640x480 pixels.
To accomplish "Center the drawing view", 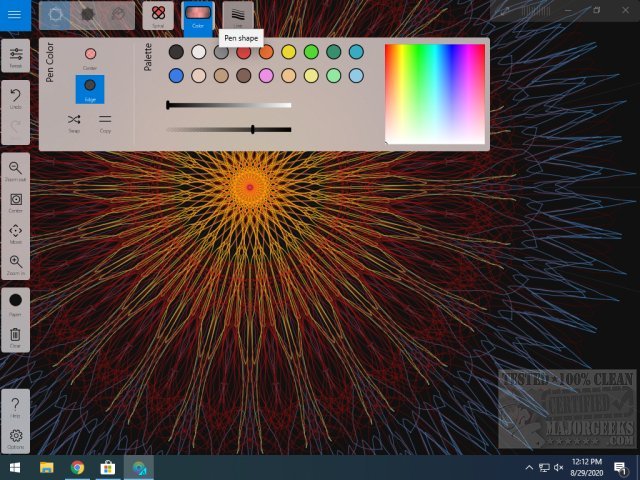I will tap(16, 202).
